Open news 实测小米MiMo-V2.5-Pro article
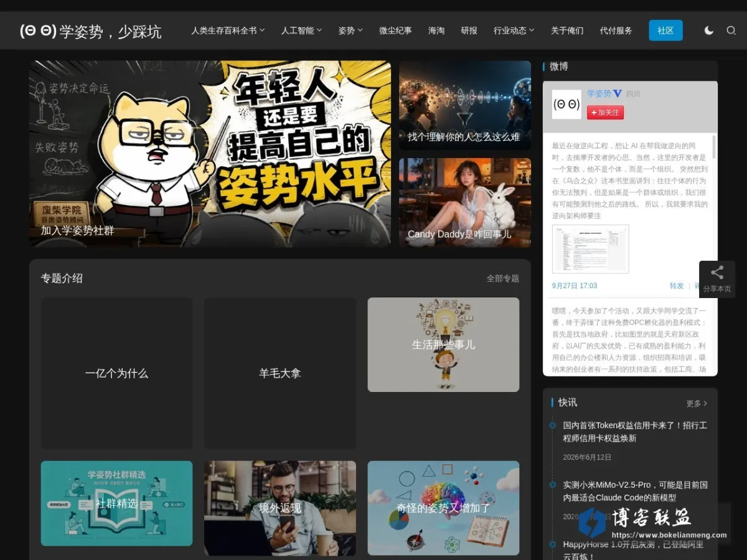Viewport: 747px width, 560px height. pos(635,491)
